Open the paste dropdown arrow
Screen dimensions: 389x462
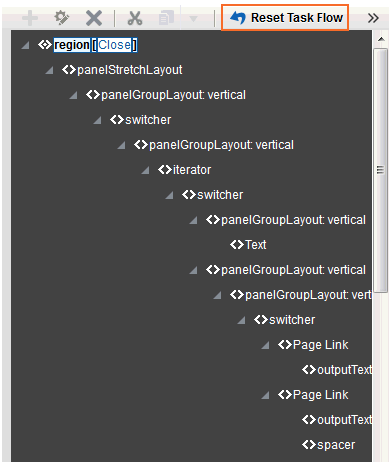pyautogui.click(x=193, y=19)
